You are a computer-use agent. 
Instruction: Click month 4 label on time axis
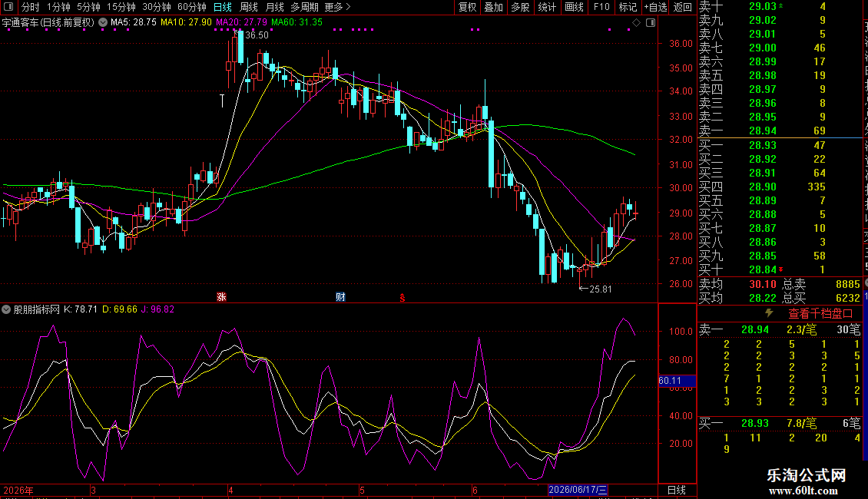coord(231,490)
